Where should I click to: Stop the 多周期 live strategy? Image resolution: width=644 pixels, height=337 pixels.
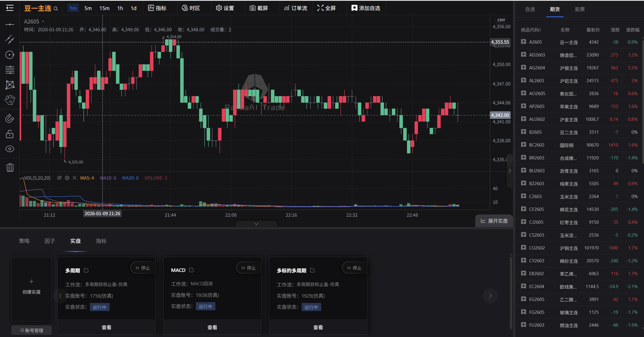(143, 268)
